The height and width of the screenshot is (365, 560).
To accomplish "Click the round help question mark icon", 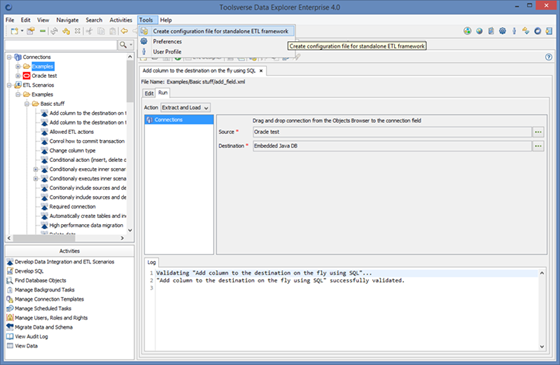I will tap(549, 57).
